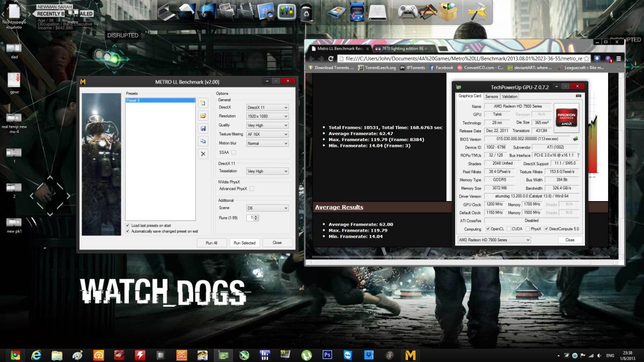This screenshot has width=644, height=362.
Task: Open the gpuz desktop icon
Action: [14, 84]
